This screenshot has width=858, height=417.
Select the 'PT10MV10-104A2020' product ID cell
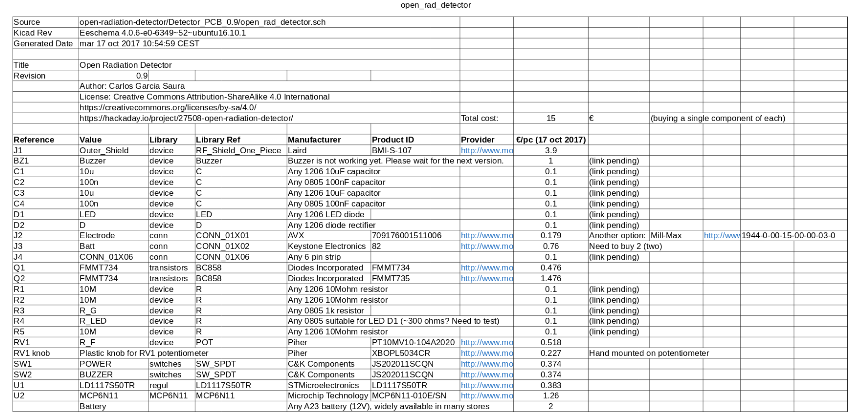pos(415,342)
